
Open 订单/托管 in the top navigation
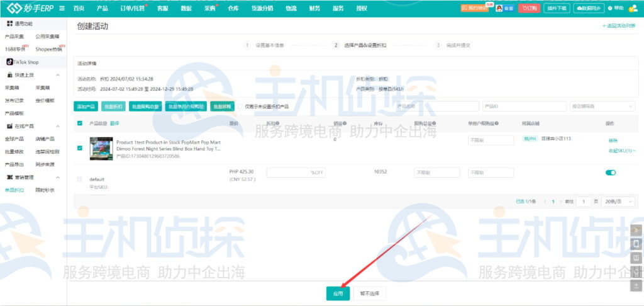pos(132,8)
